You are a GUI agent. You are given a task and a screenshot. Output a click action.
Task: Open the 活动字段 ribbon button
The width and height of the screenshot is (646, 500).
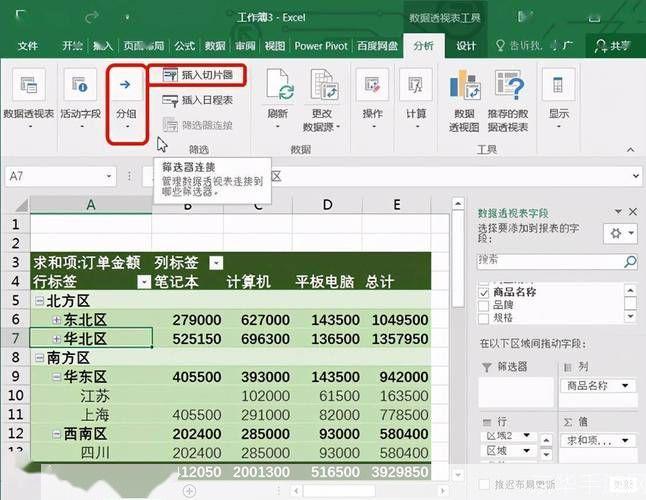(x=80, y=99)
